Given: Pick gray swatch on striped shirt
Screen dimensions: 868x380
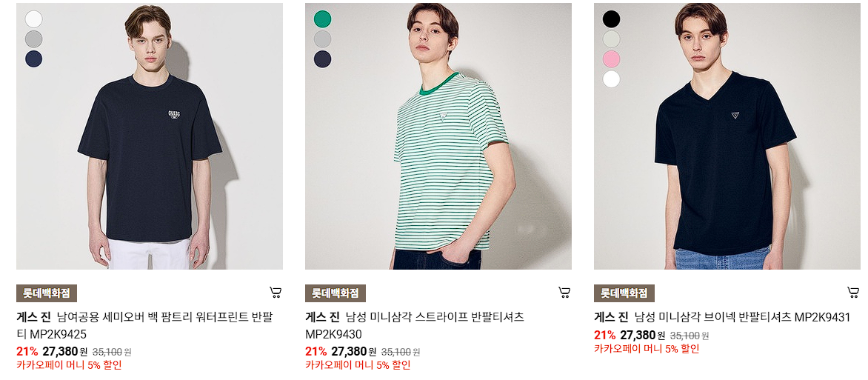Looking at the screenshot, I should click(323, 39).
